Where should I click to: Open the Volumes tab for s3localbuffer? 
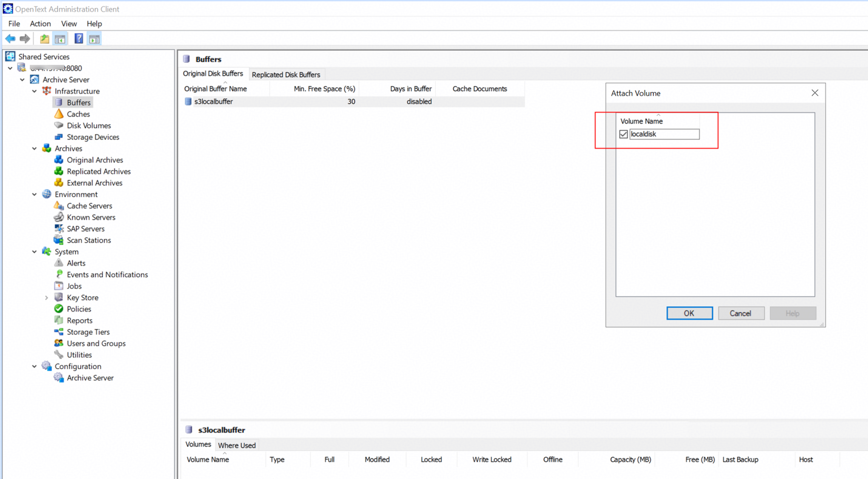point(198,444)
